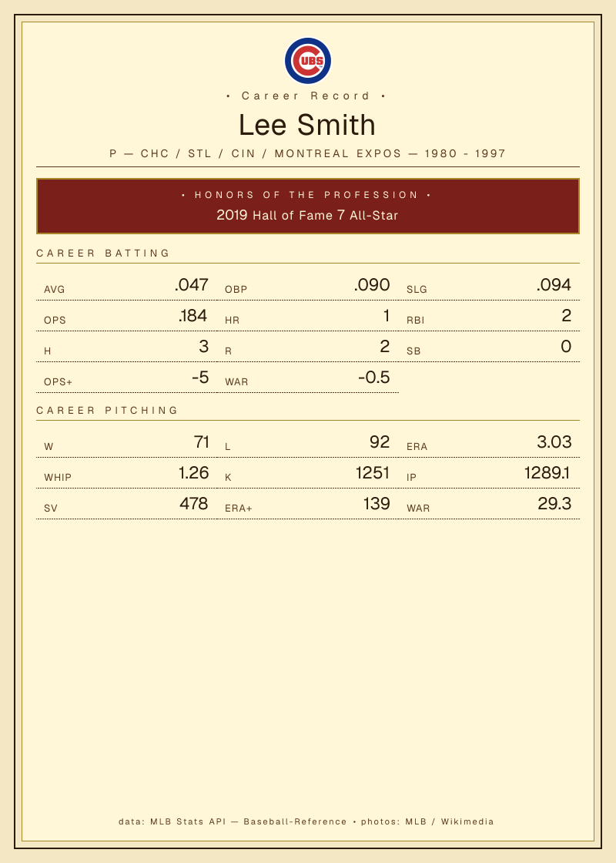Viewport: 616px width, 863px height.
Task: Click the Baseball-Reference data credit
Action: 295,821
